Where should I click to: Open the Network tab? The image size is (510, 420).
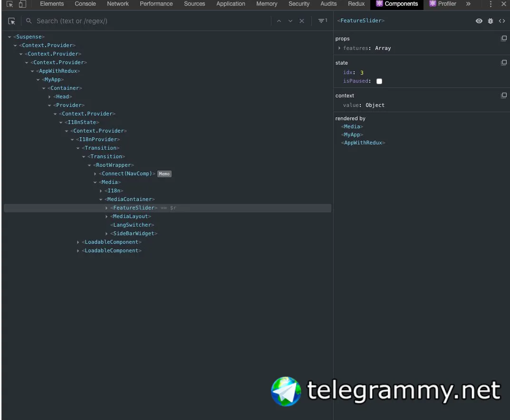click(x=118, y=4)
